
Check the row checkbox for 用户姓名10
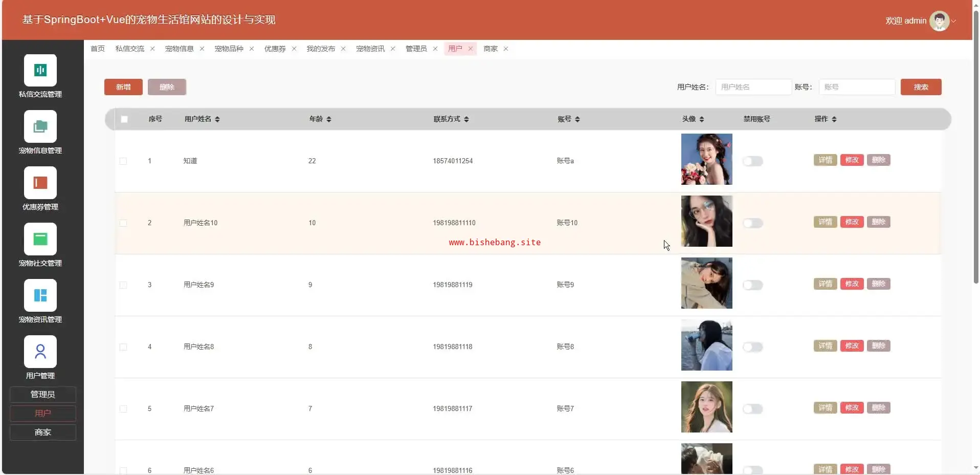[x=123, y=223]
